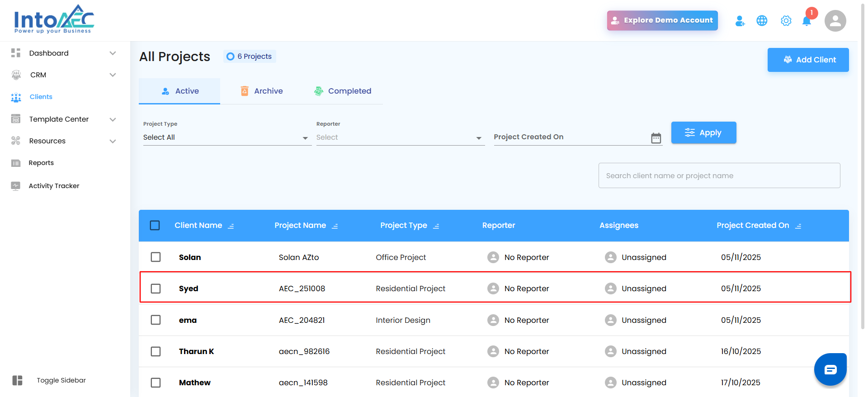Viewport: 868px width, 397px height.
Task: Open the Reporter select dropdown
Action: (x=400, y=137)
